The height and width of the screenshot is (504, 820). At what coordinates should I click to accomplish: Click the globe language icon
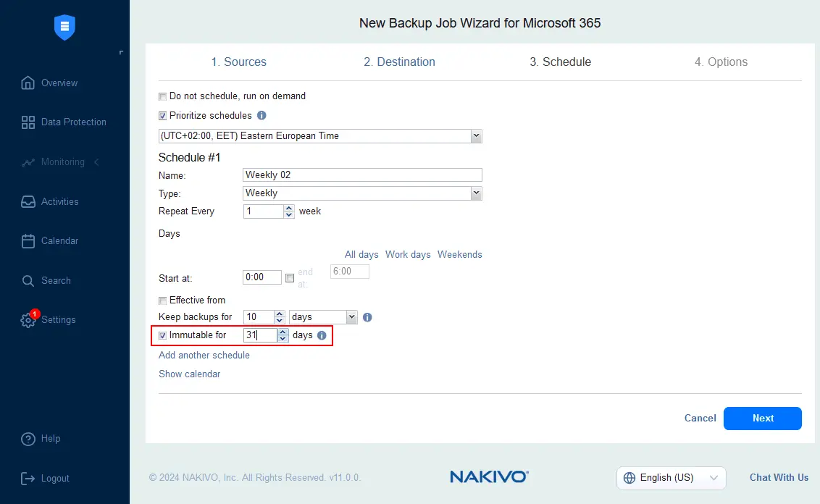tap(629, 478)
